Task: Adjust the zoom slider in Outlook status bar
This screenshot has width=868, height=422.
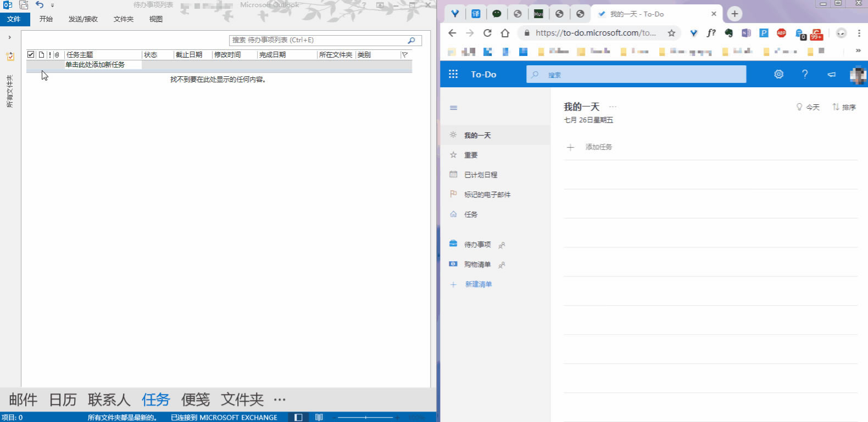Action: pos(365,418)
